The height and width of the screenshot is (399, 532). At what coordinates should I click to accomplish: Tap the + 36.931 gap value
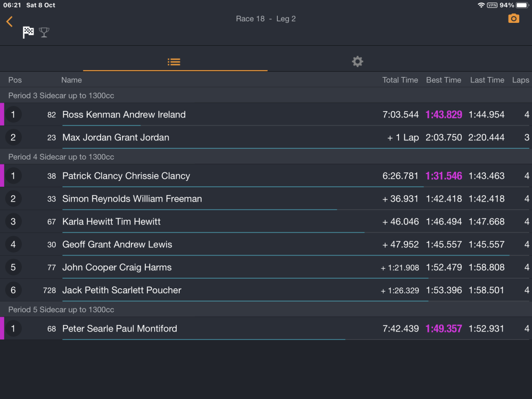point(401,199)
